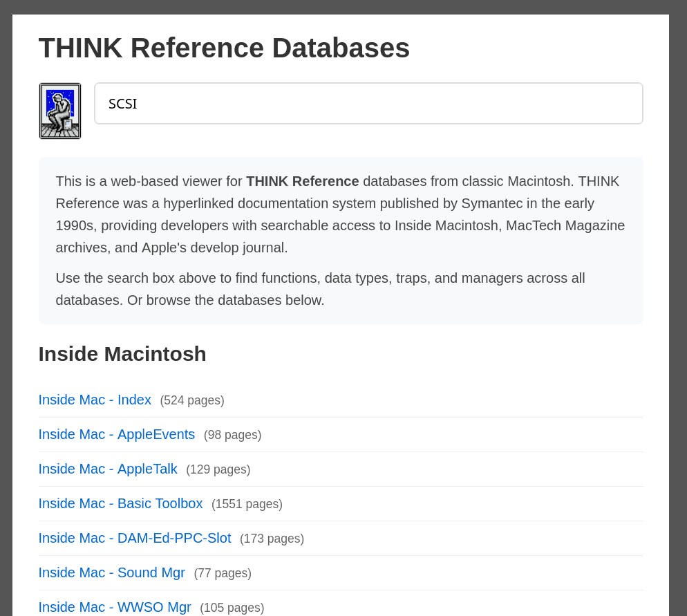Click the bold THINK Reference text in description

pos(302,181)
